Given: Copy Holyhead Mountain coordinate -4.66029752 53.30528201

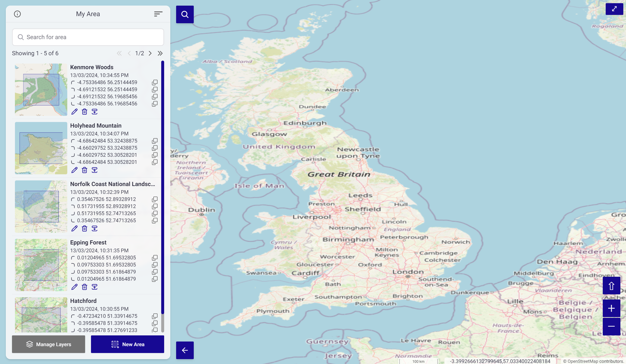Looking at the screenshot, I should click(155, 155).
